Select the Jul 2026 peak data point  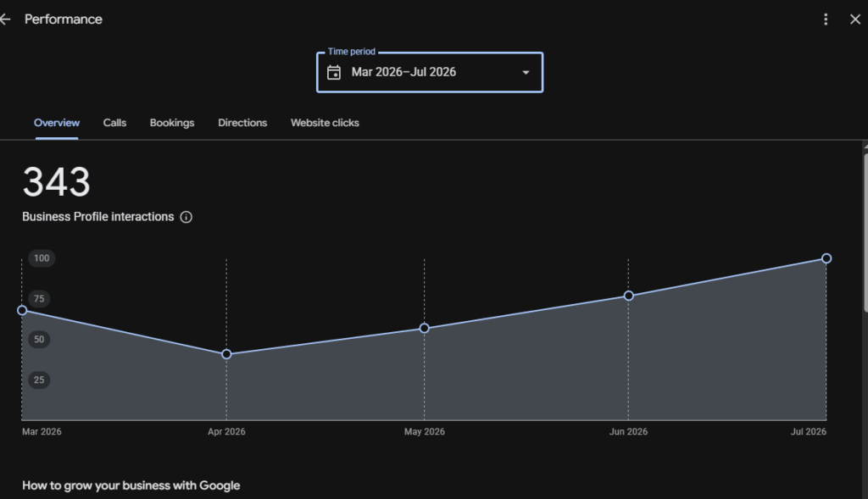coord(826,258)
